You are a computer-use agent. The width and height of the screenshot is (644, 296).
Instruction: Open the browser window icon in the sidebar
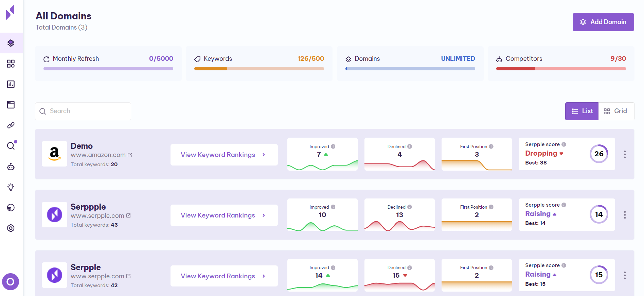[11, 105]
